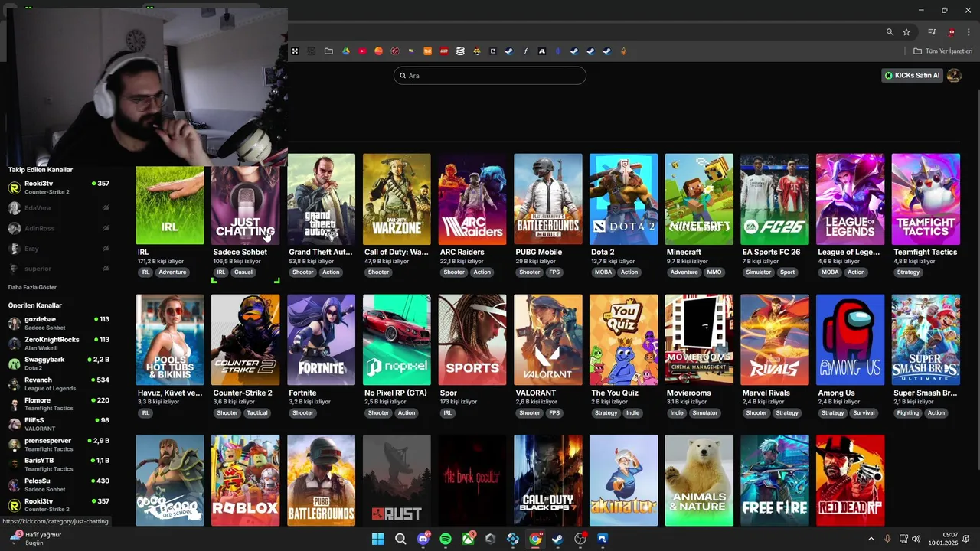Viewport: 980px width, 551px height.
Task: Open the Just Chatting category thumbnail
Action: [245, 205]
